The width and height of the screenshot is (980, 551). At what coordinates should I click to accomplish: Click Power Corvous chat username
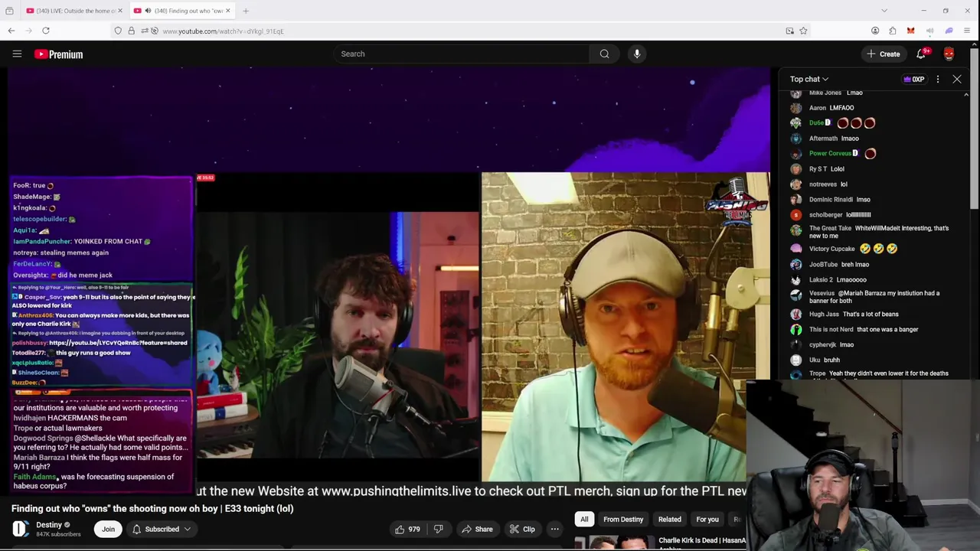(830, 154)
